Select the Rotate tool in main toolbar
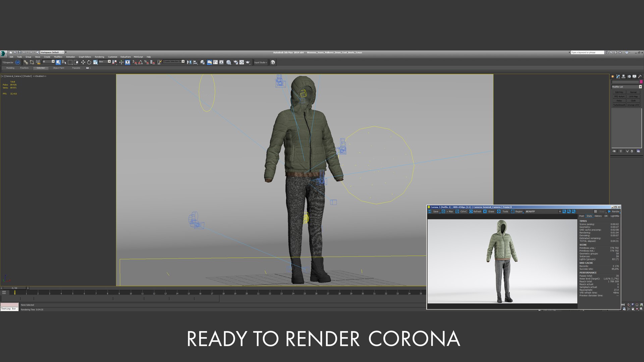644x362 pixels. coord(89,62)
